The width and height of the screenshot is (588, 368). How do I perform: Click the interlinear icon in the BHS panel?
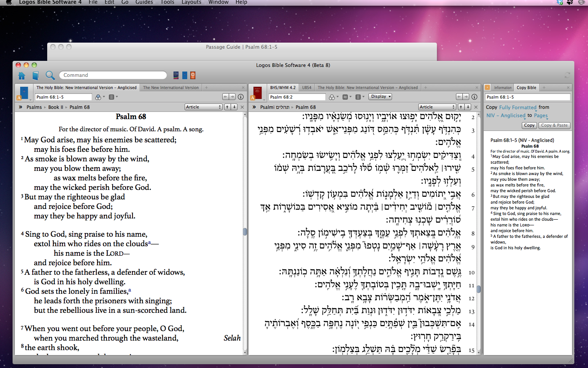click(346, 97)
